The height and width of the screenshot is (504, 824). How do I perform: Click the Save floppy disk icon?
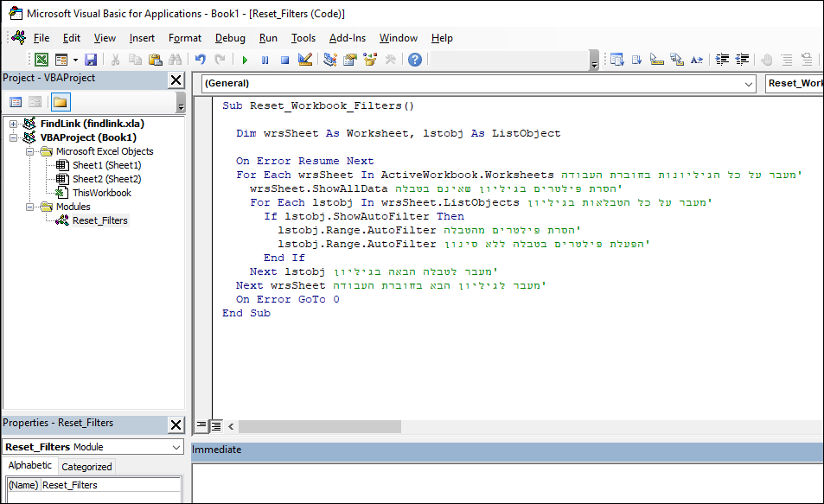click(90, 60)
